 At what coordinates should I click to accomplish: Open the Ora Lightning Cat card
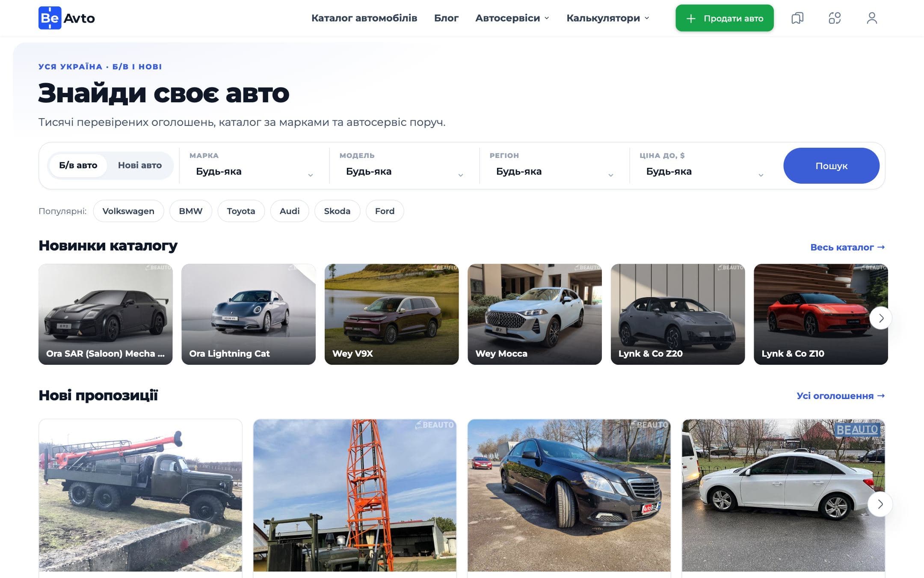(x=249, y=314)
